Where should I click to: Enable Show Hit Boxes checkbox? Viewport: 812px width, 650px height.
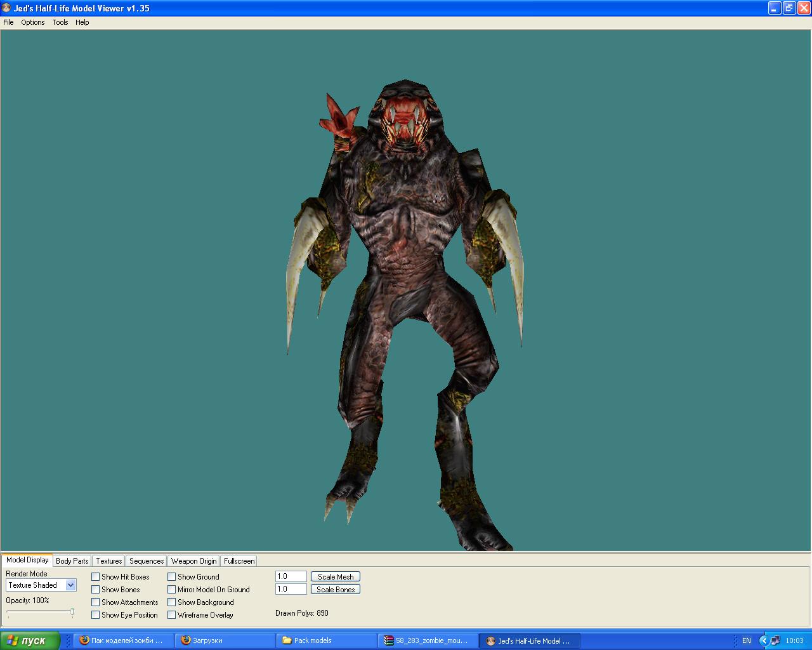(96, 577)
